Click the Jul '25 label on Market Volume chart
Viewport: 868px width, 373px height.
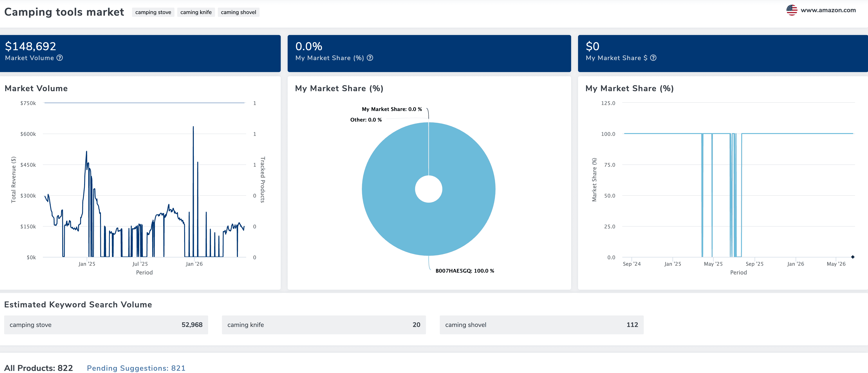pyautogui.click(x=140, y=264)
